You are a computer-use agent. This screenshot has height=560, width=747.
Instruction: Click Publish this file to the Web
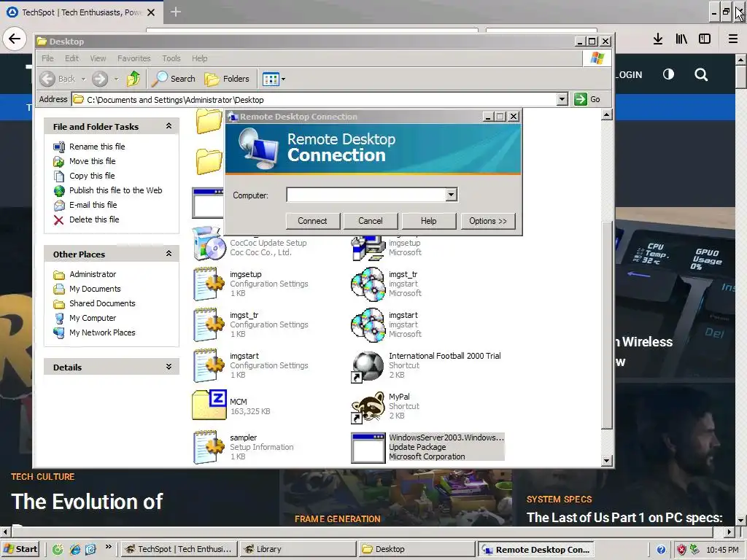pos(116,190)
